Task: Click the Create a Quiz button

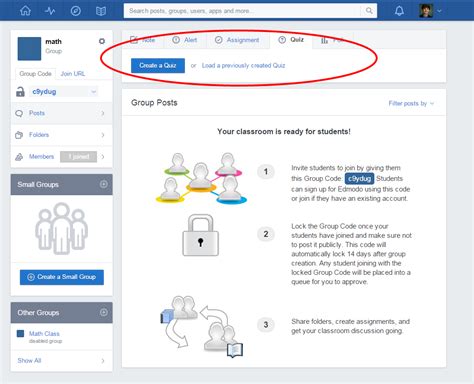Action: [158, 65]
